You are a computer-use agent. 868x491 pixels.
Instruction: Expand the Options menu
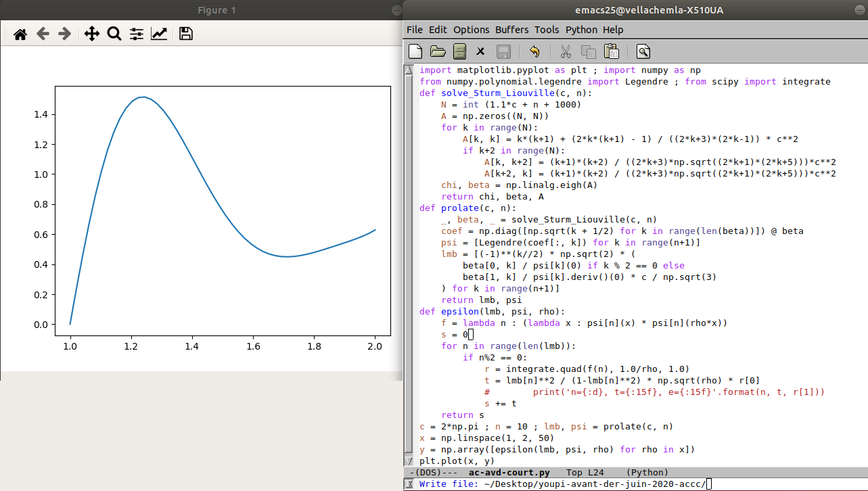pyautogui.click(x=471, y=30)
